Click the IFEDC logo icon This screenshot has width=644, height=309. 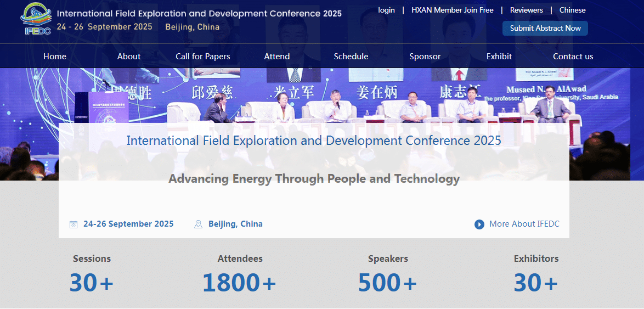coord(36,19)
